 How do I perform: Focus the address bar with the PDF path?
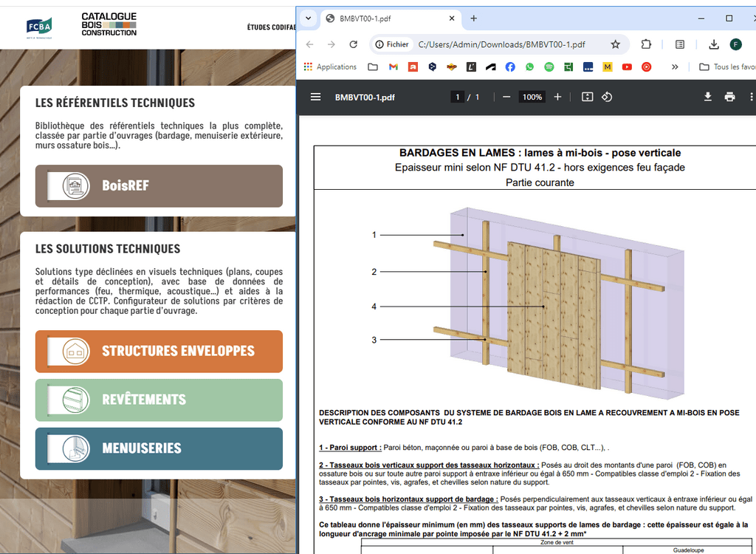pyautogui.click(x=501, y=44)
